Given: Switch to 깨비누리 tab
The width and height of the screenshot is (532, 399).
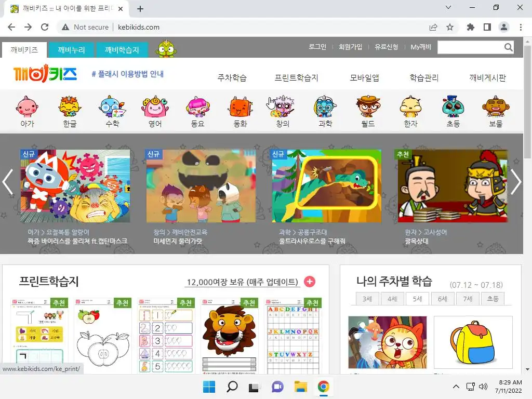Looking at the screenshot, I should pyautogui.click(x=71, y=50).
